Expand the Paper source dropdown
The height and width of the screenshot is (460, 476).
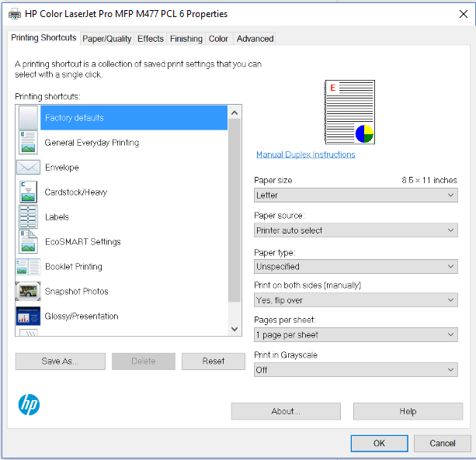click(x=356, y=230)
